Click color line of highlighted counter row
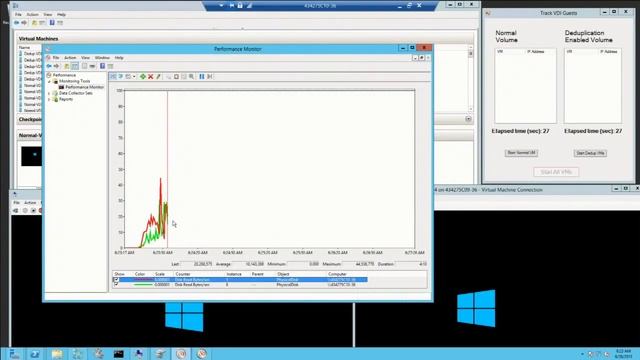 click(x=142, y=280)
